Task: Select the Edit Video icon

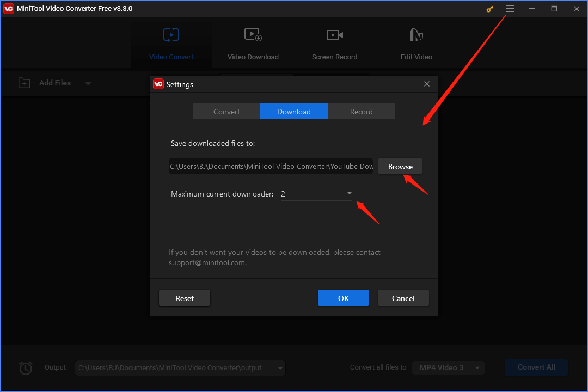Action: click(x=416, y=34)
